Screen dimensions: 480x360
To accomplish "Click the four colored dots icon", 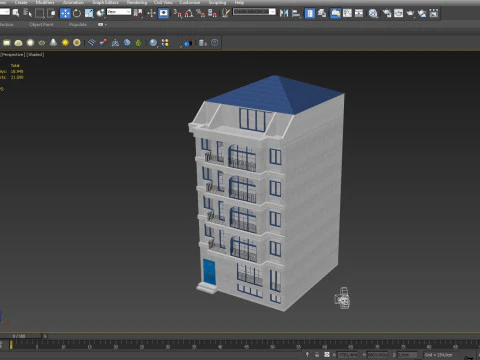I will click(x=165, y=43).
